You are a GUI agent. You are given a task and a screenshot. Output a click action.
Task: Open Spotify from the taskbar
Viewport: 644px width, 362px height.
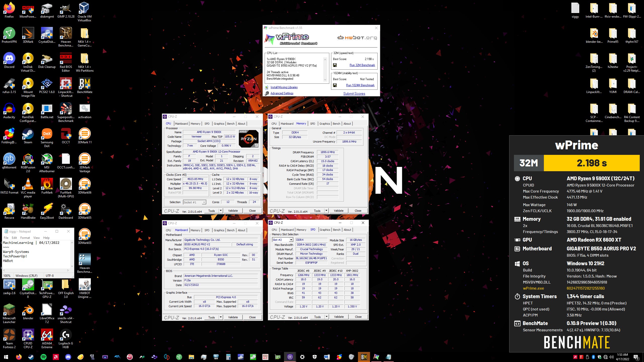[44, 357]
